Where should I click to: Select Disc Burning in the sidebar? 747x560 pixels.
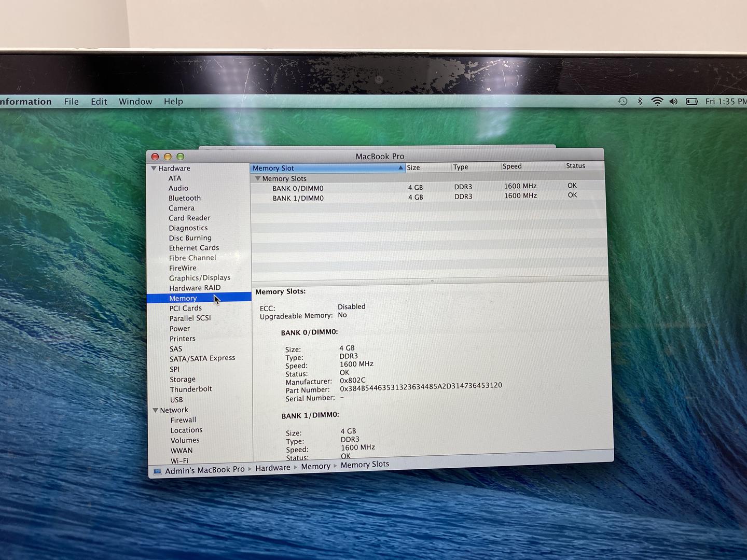pos(190,238)
